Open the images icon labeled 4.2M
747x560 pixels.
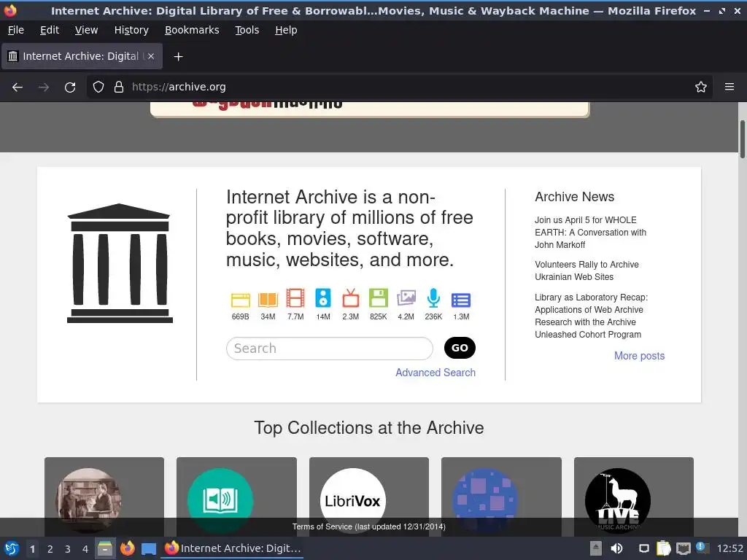[x=406, y=298]
